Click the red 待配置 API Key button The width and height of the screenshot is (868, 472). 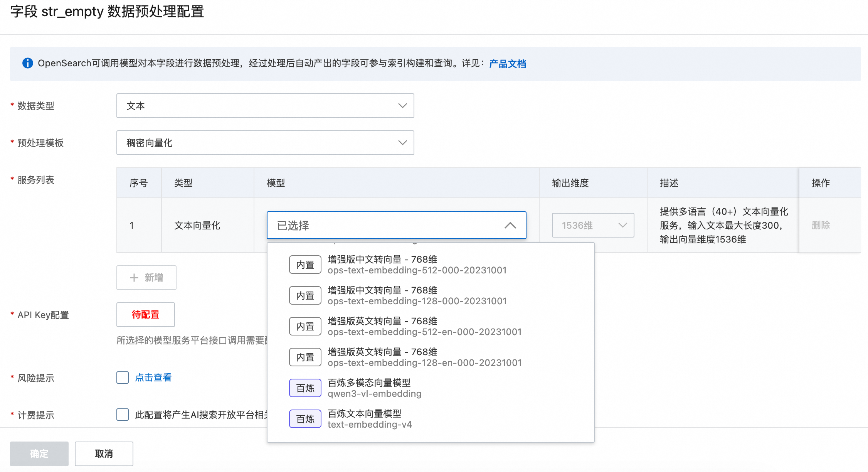[x=146, y=315]
